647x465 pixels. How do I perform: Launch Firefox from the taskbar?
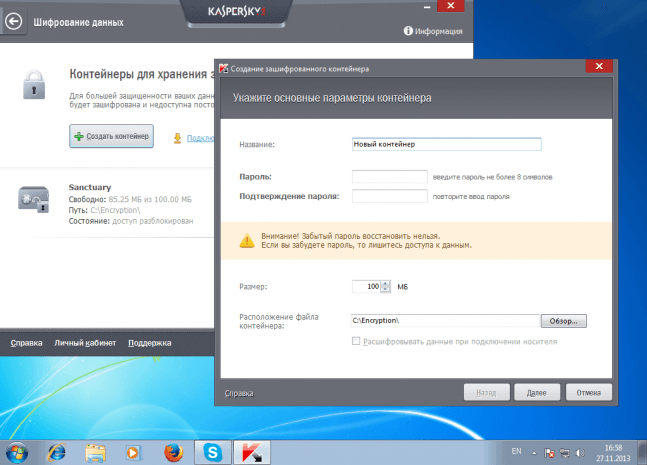173,453
